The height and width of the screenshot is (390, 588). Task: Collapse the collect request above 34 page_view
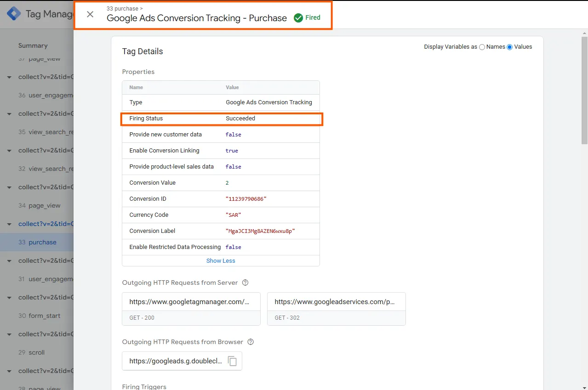coord(9,187)
